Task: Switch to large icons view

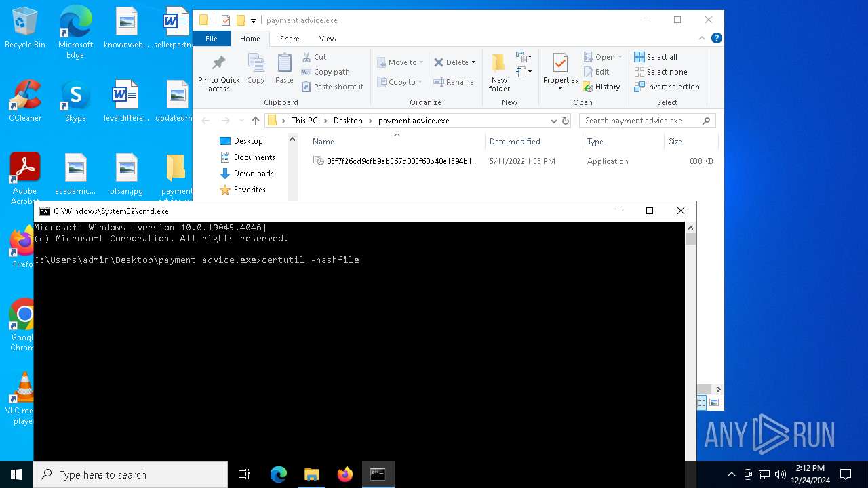Action: point(713,403)
